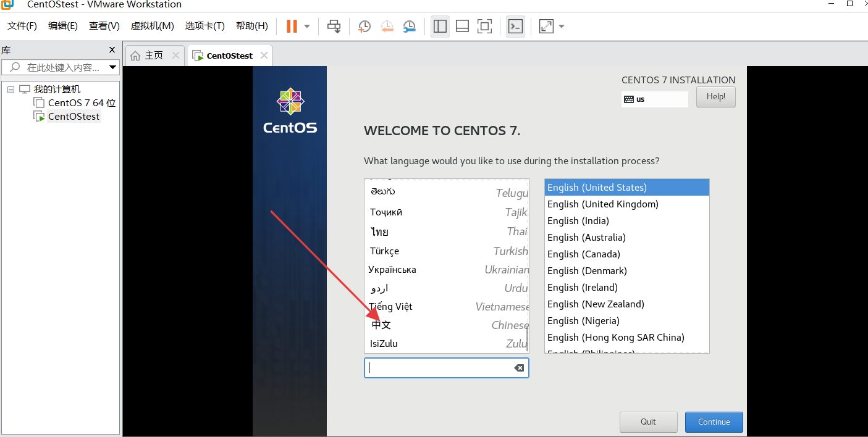Click the magnifier icon in the library search box
This screenshot has height=437, width=868.
click(x=14, y=67)
